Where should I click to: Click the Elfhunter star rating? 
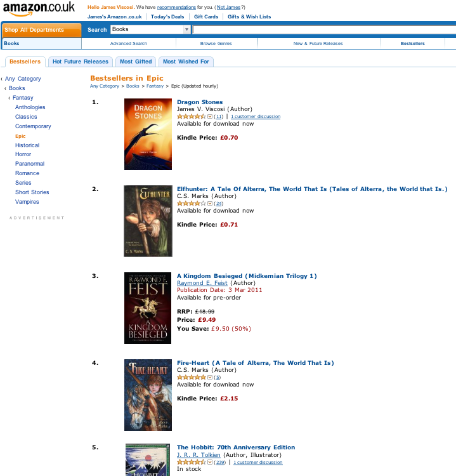[190, 203]
